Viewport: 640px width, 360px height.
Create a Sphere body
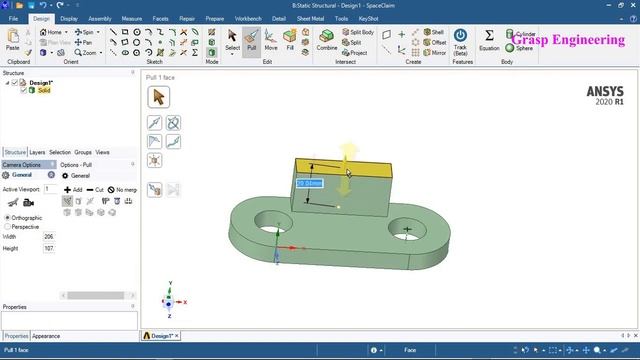click(519, 48)
